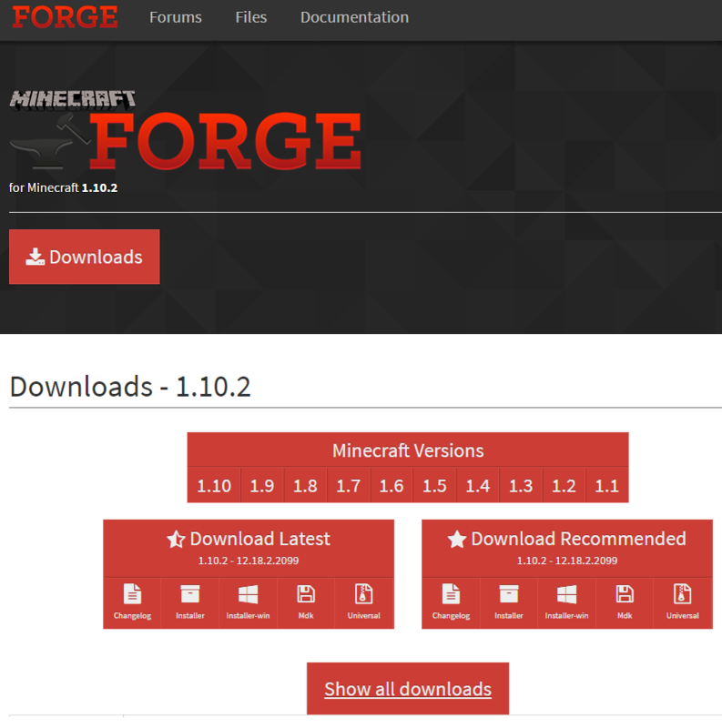The height and width of the screenshot is (728, 722).
Task: Select Minecraft version 1.6
Action: (x=392, y=486)
